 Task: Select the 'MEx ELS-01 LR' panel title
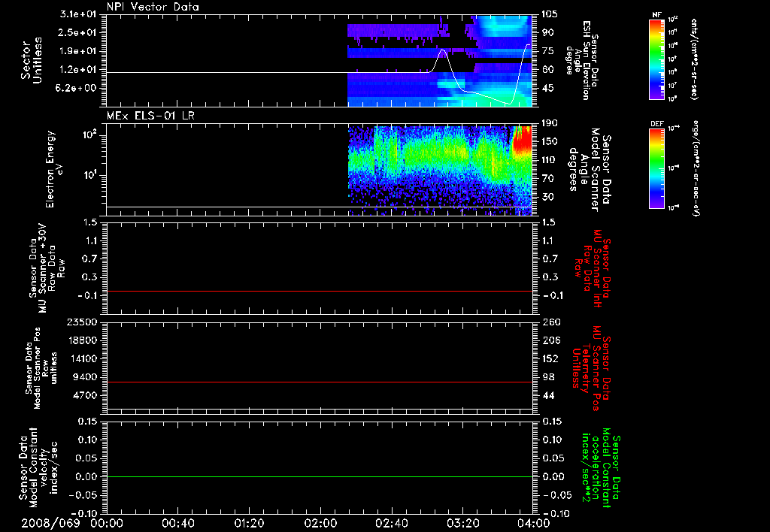[x=150, y=116]
